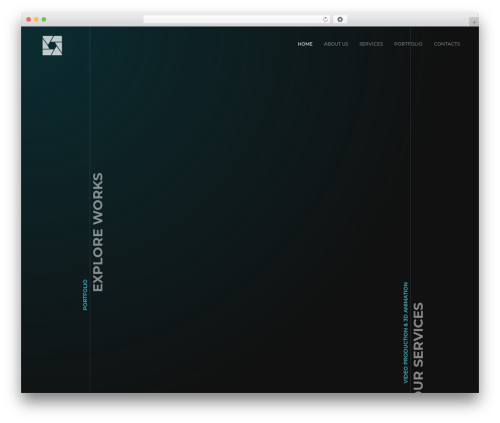Go to the About Us page
This screenshot has width=500, height=423.
coord(336,44)
